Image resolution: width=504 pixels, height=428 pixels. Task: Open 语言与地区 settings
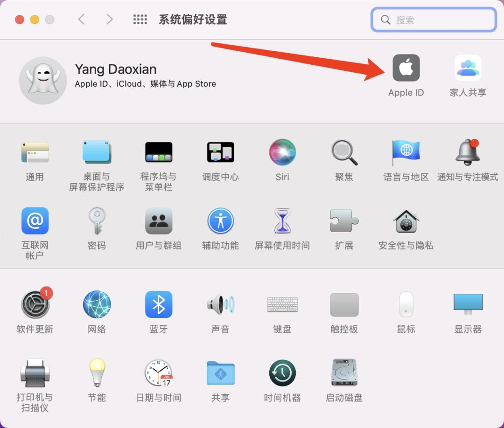point(406,152)
